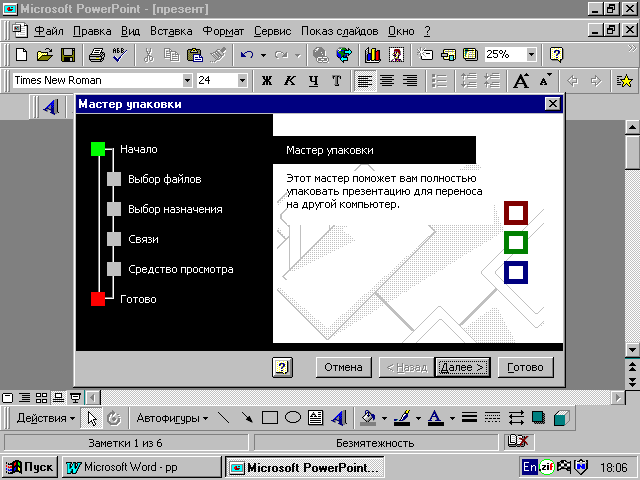Insert text box tool
Viewport: 640px width, 480px height.
(x=316, y=418)
